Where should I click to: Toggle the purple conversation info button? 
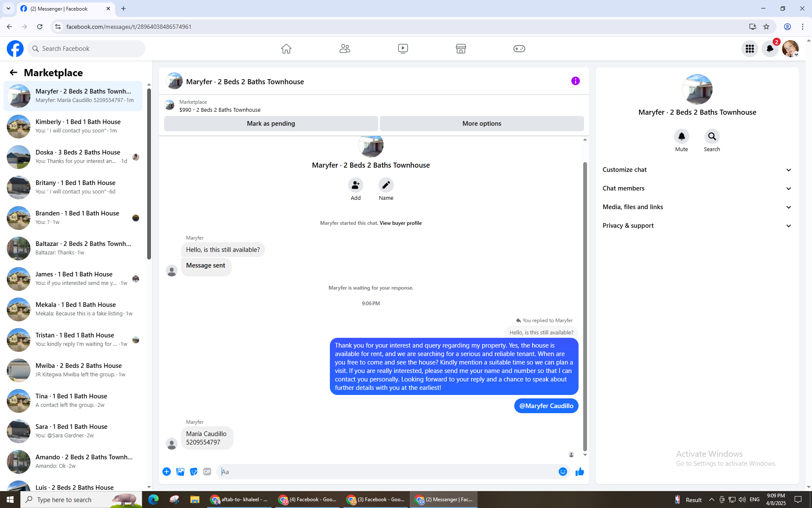[575, 81]
